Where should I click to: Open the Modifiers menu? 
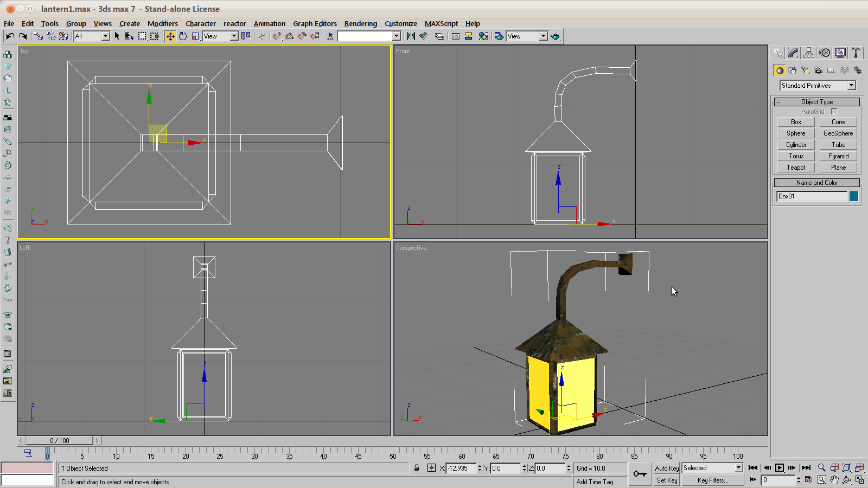(162, 23)
